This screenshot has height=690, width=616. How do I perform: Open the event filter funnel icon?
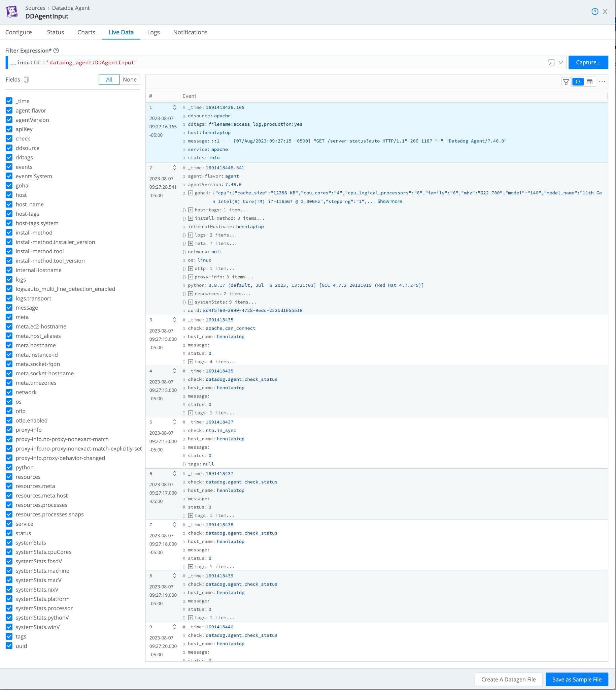(x=566, y=82)
